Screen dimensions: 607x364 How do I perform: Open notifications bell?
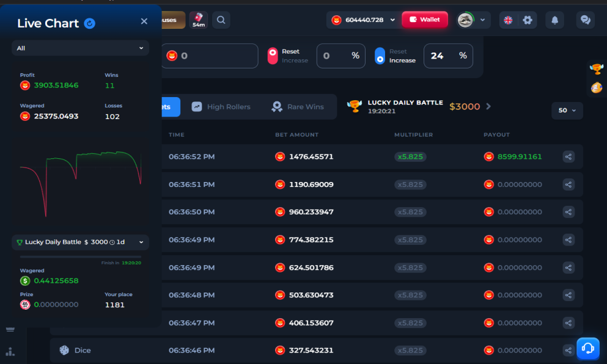coord(555,20)
